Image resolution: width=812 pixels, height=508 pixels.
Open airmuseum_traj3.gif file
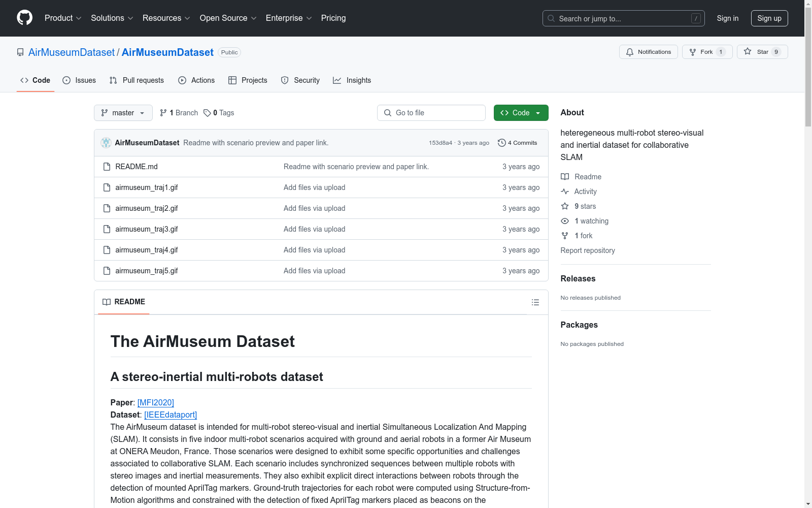pyautogui.click(x=147, y=229)
